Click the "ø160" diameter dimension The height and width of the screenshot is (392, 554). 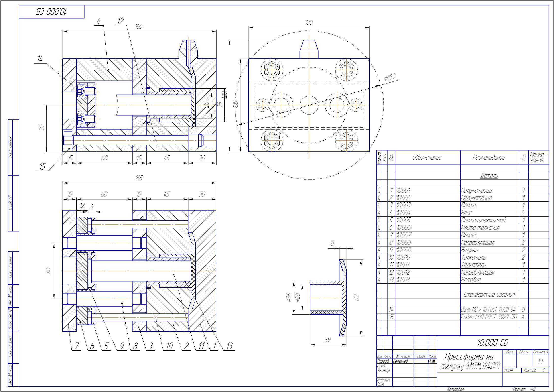(x=390, y=78)
